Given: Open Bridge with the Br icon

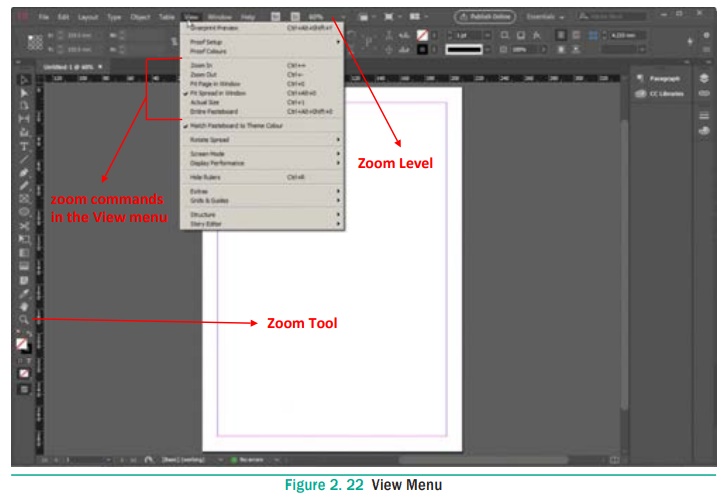Looking at the screenshot, I should pos(275,17).
